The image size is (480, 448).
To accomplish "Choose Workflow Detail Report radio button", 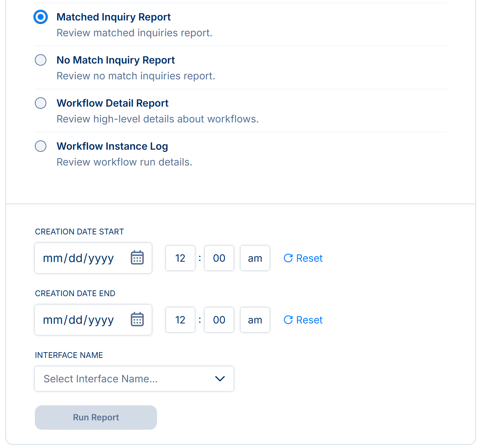I will pyautogui.click(x=41, y=103).
